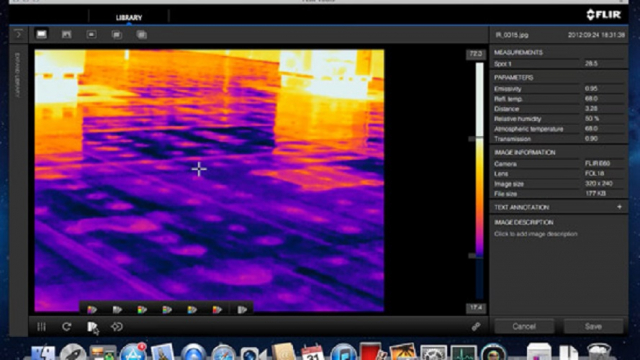Switch to the LIBRARY tab
The image size is (640, 360).
pos(129,18)
